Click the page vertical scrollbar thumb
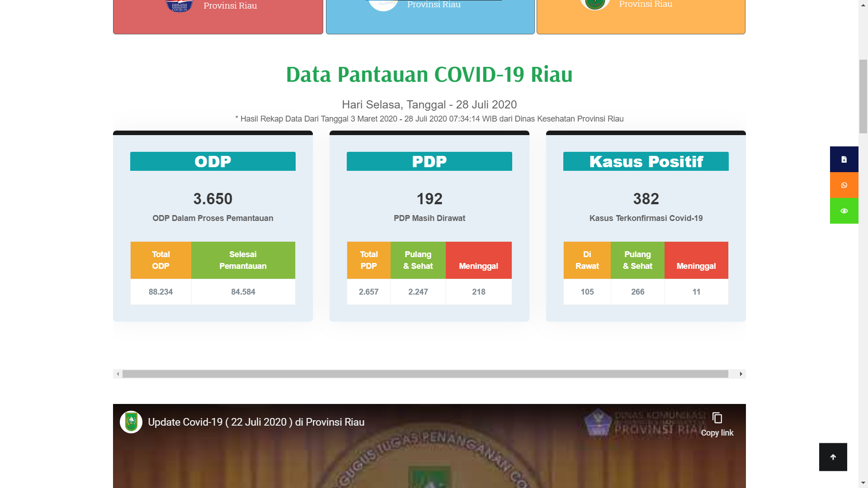This screenshot has height=488, width=868. click(863, 96)
